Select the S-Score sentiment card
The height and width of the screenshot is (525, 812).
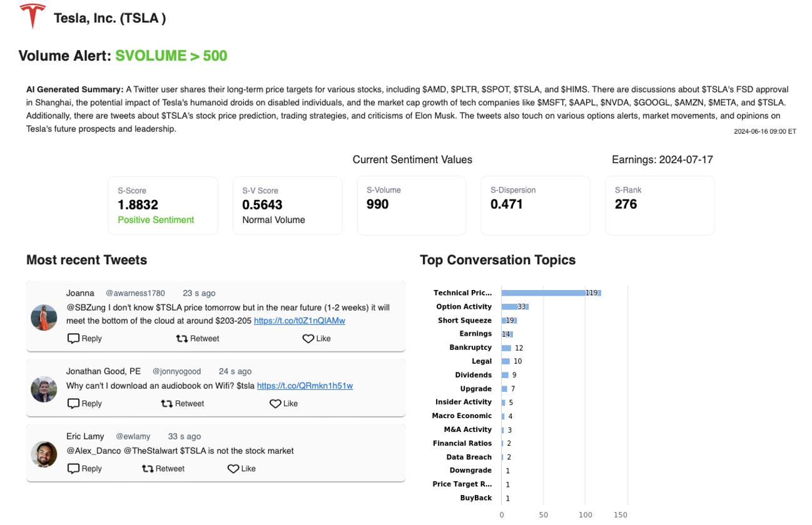point(163,205)
